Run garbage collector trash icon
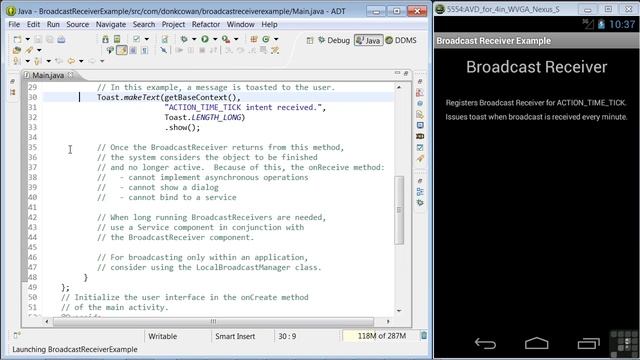Image resolution: width=640 pixels, height=360 pixels. coord(424,336)
